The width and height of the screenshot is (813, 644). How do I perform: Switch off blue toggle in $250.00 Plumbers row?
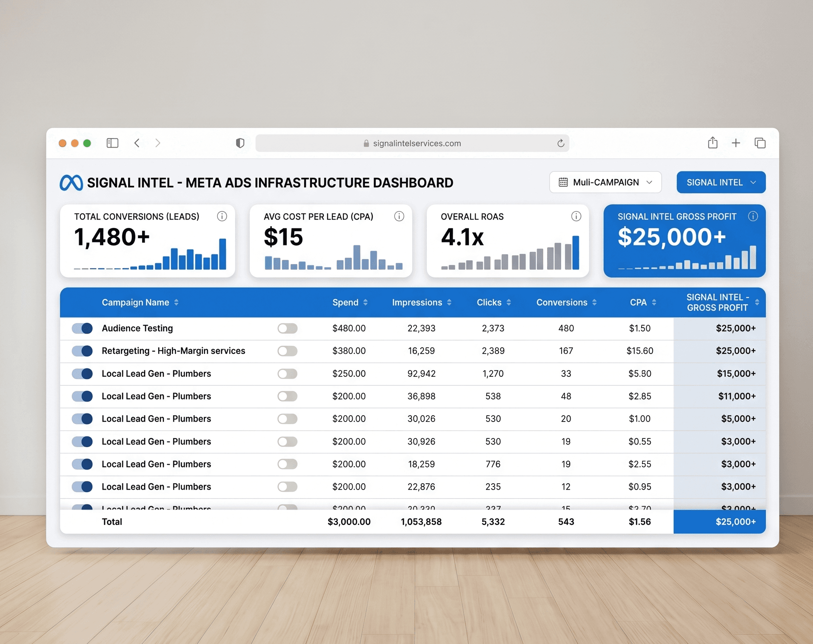tap(82, 374)
